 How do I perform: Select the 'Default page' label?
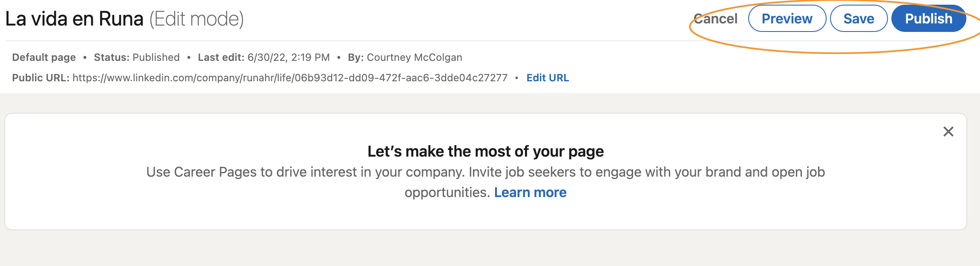point(44,57)
